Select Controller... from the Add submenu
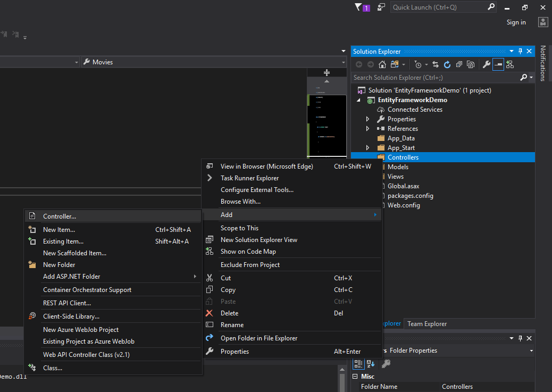The width and height of the screenshot is (552, 392). [x=113, y=216]
